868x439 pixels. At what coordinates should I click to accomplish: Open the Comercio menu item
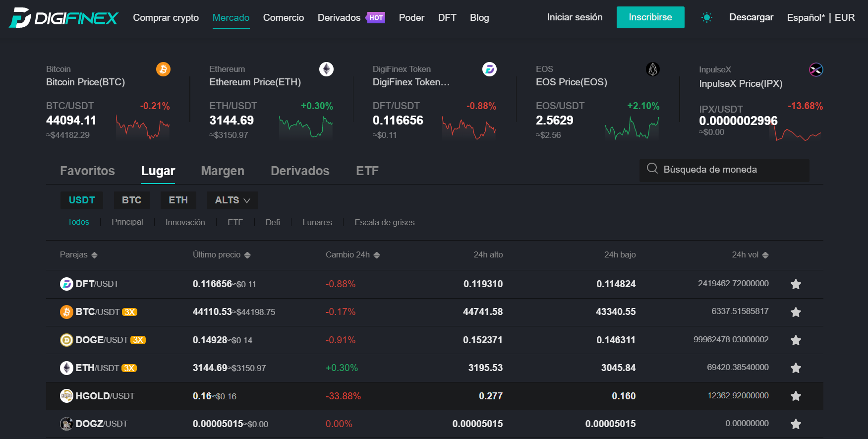284,17
